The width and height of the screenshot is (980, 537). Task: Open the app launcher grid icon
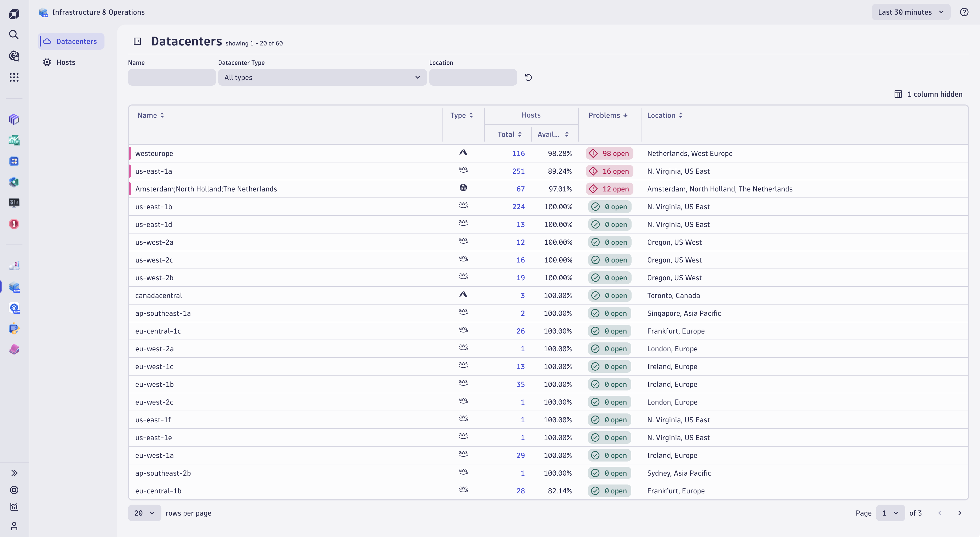tap(14, 77)
